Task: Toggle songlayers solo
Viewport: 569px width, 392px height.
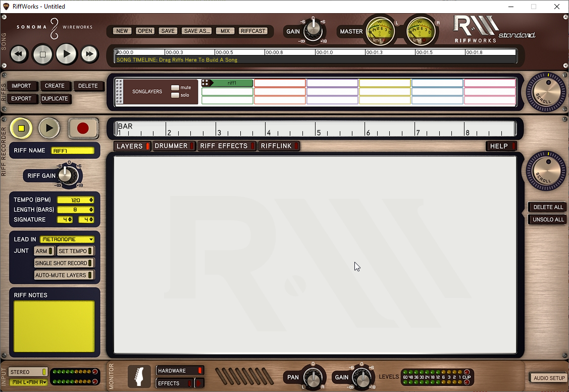Action: click(175, 95)
